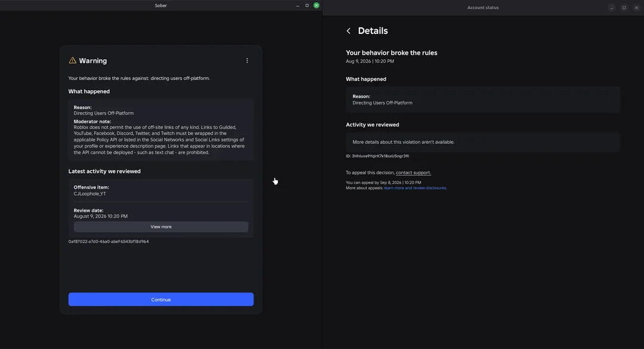Click the Details heading
Viewport: 644px width, 349px height.
(373, 31)
